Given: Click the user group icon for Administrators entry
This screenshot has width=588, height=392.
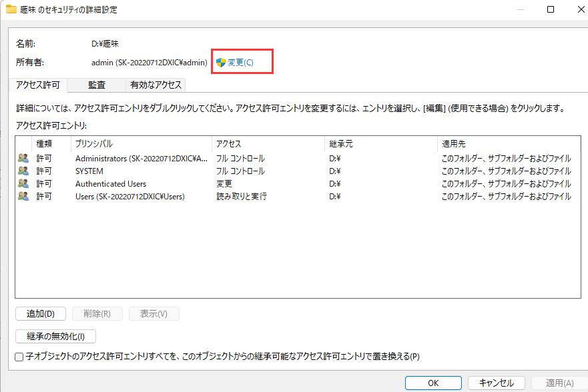Looking at the screenshot, I should point(23,159).
